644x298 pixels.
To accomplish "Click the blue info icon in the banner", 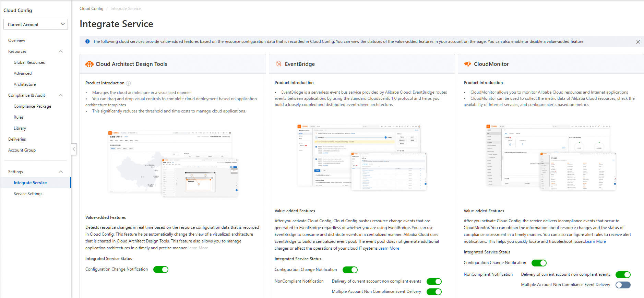I will (87, 41).
